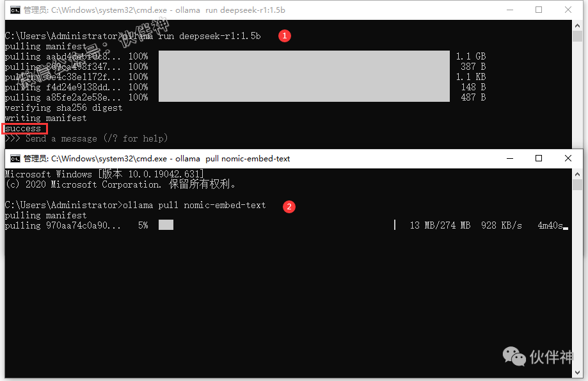Click the scroll-up arrow in the deepseek-r1 window
The width and height of the screenshot is (588, 381).
[x=578, y=26]
